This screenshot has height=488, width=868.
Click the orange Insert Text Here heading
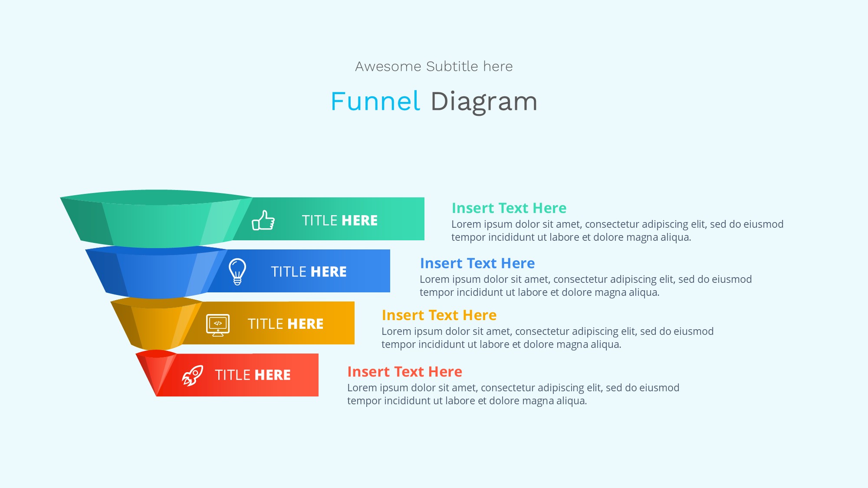pyautogui.click(x=439, y=315)
